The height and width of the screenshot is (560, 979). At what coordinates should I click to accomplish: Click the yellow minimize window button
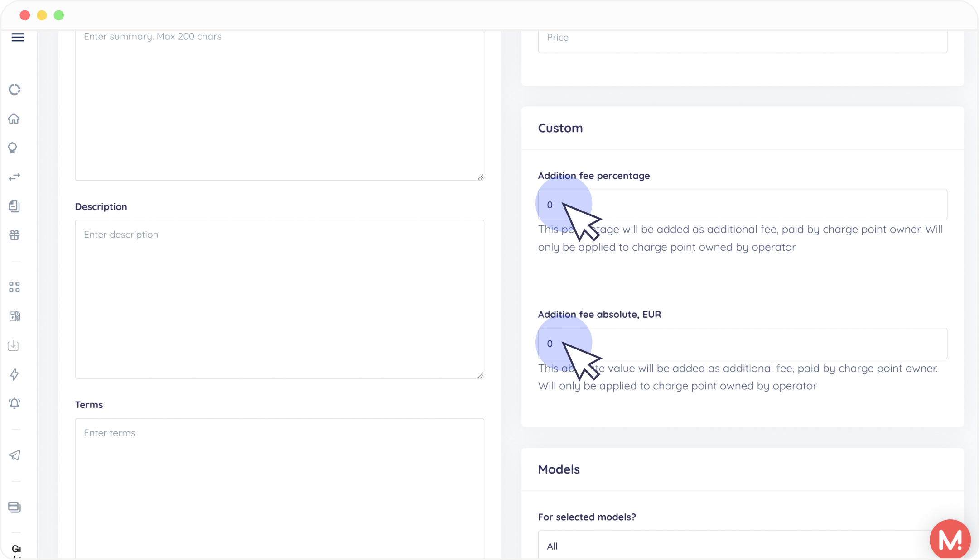(42, 15)
